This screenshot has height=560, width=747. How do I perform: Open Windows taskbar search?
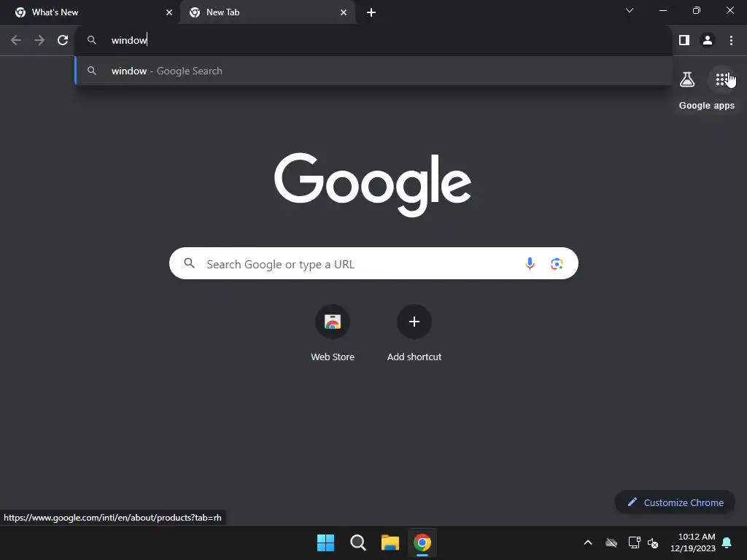pos(357,542)
